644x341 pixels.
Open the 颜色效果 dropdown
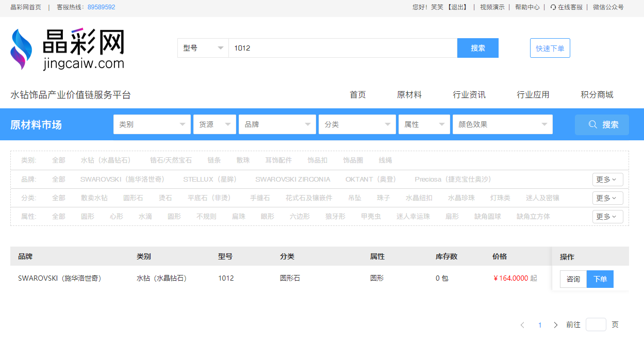502,124
